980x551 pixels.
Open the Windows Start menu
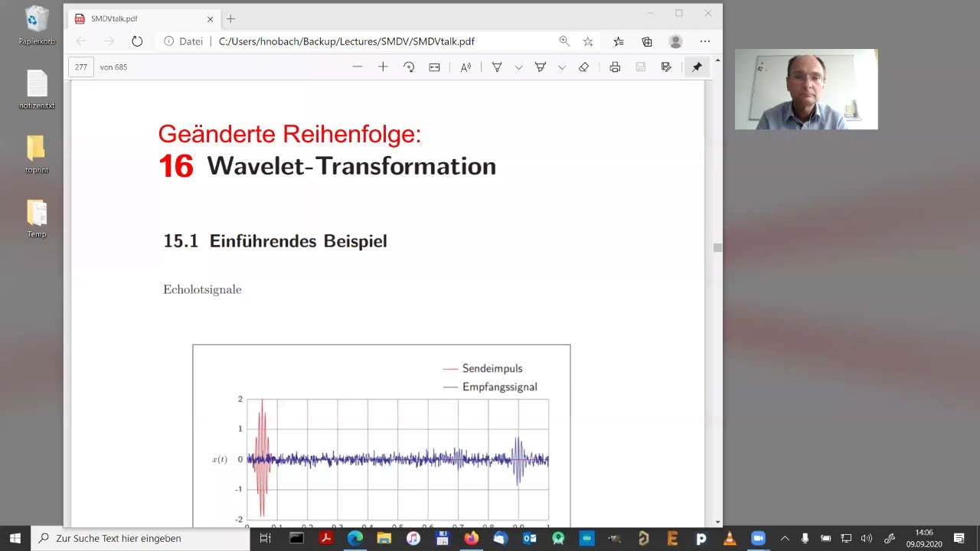pos(15,538)
